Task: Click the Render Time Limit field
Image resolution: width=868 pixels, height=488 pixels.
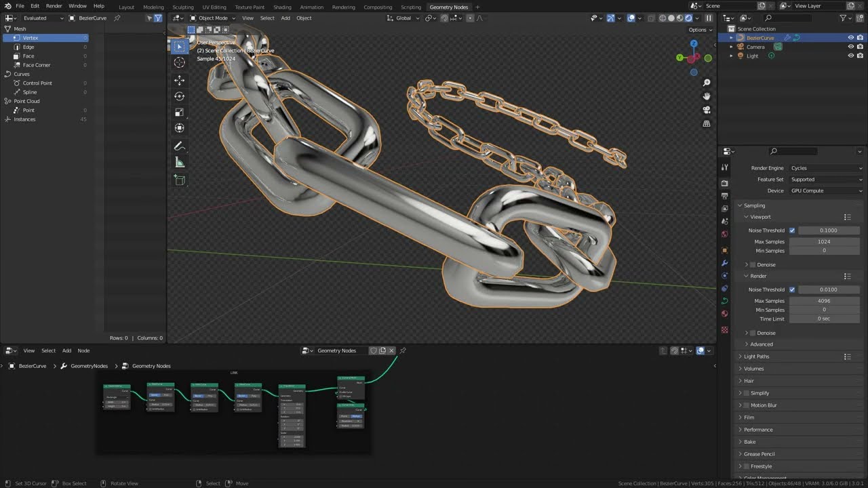Action: point(824,319)
